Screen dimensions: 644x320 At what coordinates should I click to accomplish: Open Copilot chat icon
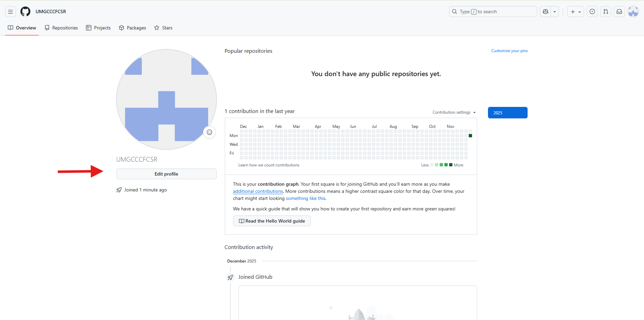tap(546, 12)
